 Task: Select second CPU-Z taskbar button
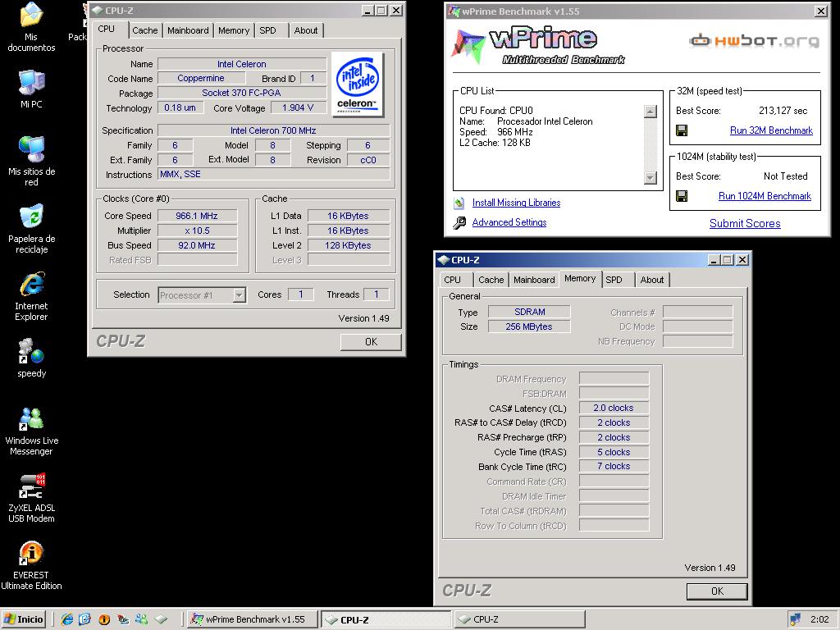tap(519, 619)
